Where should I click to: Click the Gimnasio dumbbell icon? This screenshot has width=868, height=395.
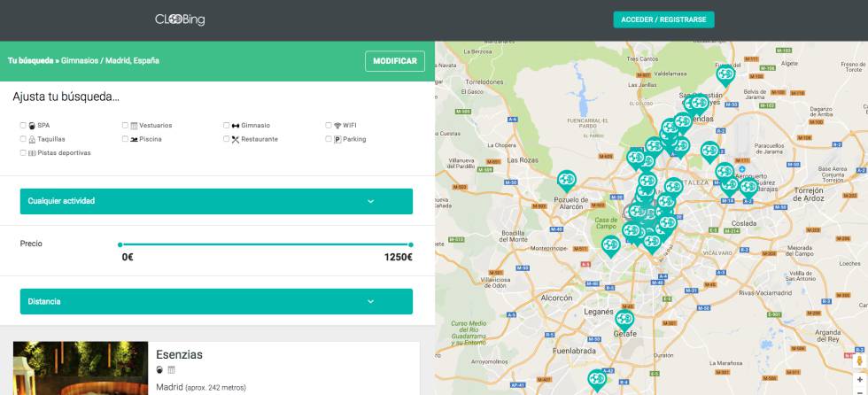click(x=236, y=126)
